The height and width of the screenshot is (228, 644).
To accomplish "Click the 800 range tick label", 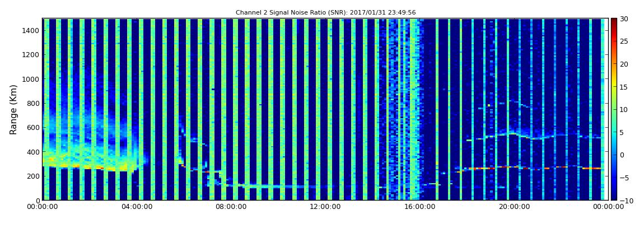I will pos(33,103).
